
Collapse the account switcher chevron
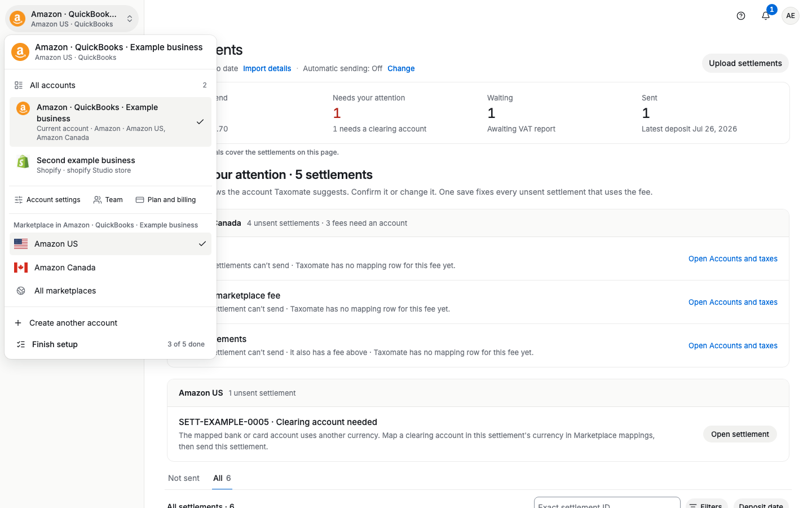[130, 19]
